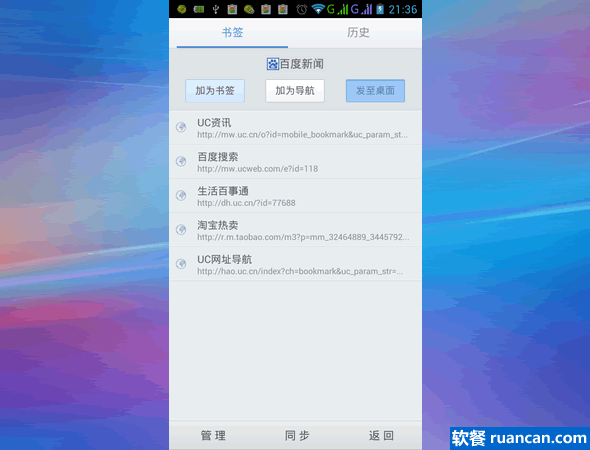
Task: Click the mw.ucweb.com URL text
Action: click(x=257, y=169)
